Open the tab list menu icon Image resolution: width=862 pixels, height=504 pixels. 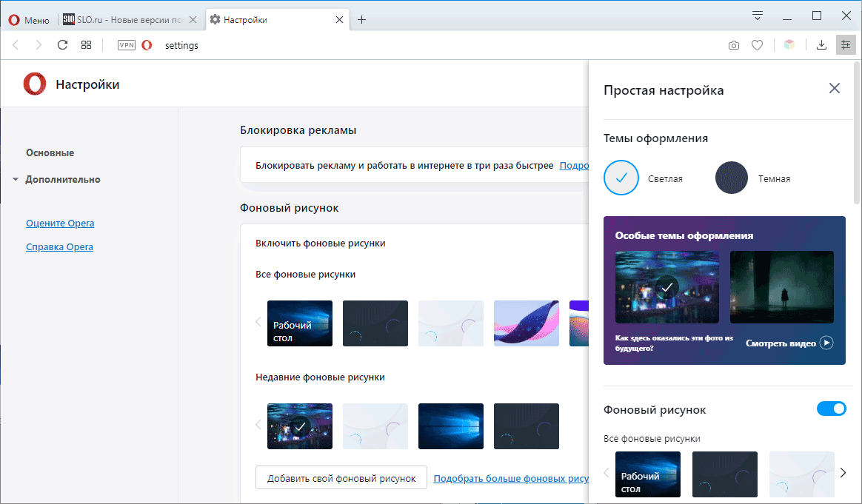pos(757,16)
